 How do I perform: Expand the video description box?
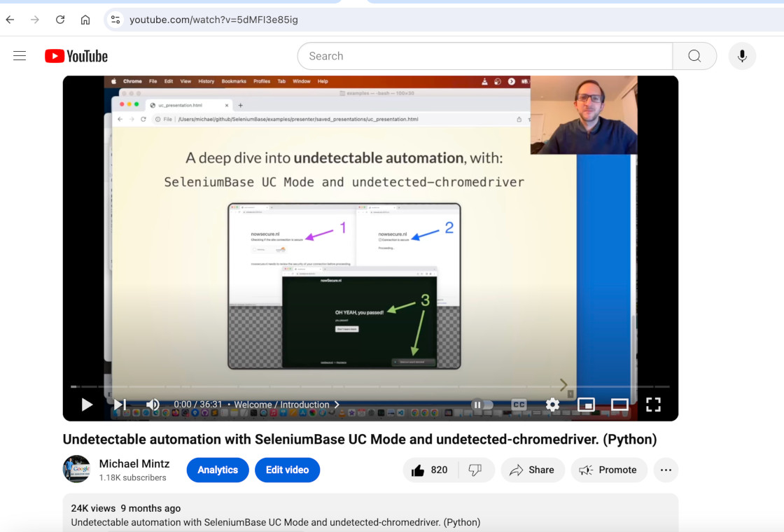[370, 513]
